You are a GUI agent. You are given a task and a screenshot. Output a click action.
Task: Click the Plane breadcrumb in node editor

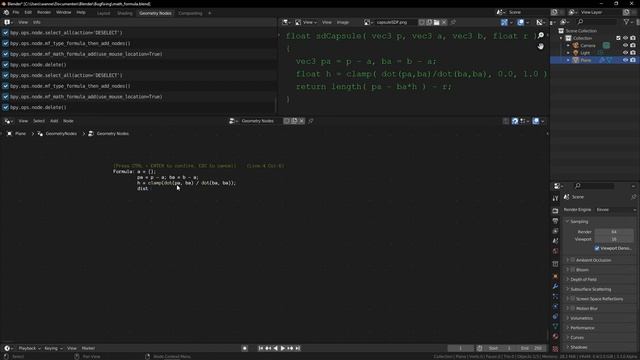20,133
